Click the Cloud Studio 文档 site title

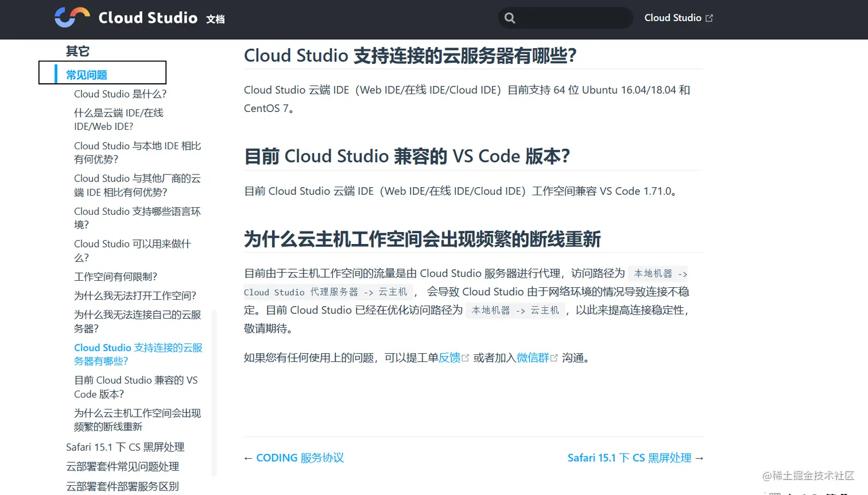(x=161, y=18)
